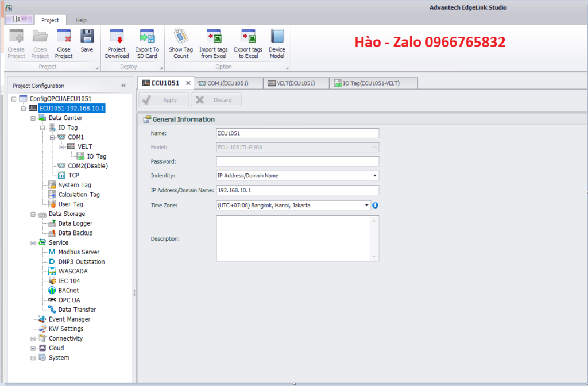Expand the Cloud tree node
Viewport: 588px width, 386px height.
tap(33, 348)
